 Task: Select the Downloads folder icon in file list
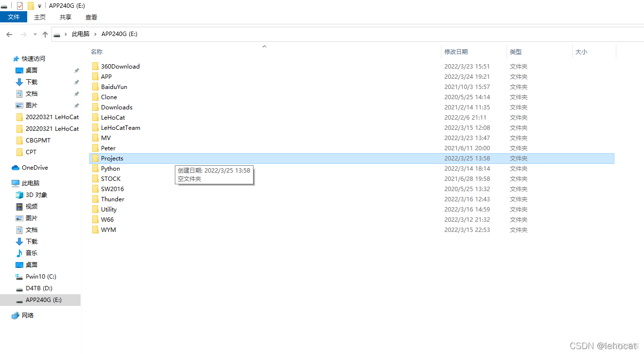(95, 107)
